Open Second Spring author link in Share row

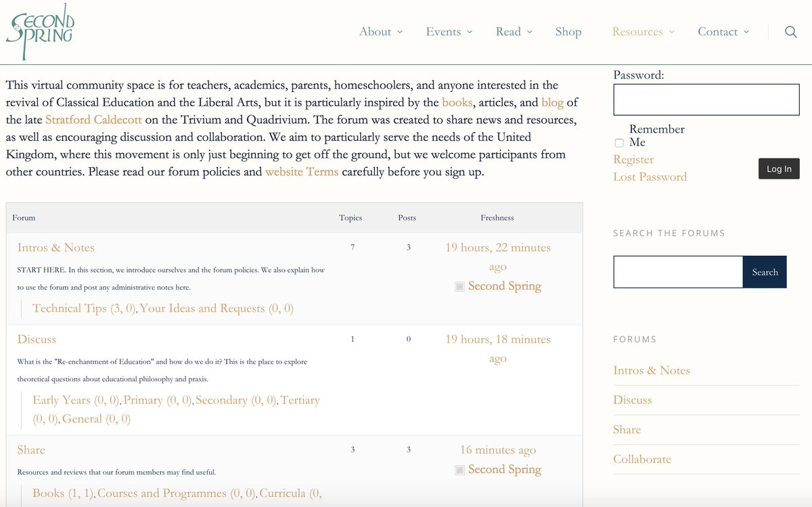tap(505, 470)
